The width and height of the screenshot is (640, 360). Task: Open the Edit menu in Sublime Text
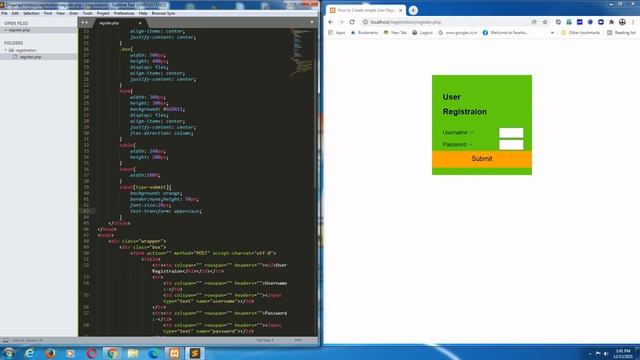click(15, 13)
